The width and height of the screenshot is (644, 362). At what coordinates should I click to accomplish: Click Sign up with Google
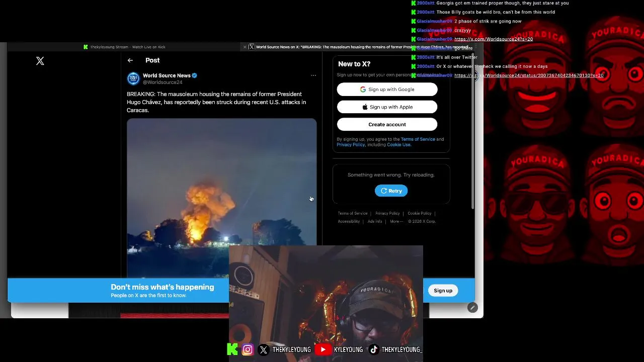pyautogui.click(x=387, y=89)
